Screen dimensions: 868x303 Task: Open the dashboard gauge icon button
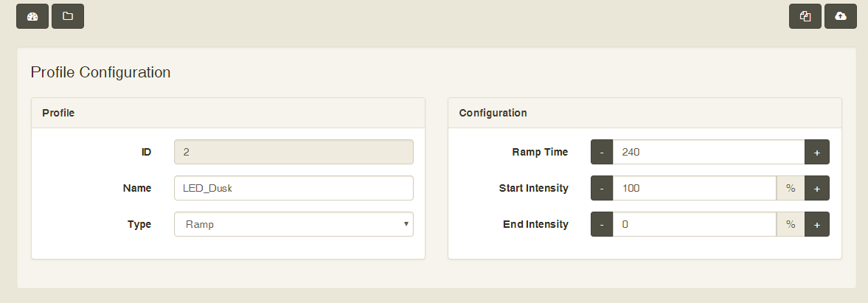(32, 16)
